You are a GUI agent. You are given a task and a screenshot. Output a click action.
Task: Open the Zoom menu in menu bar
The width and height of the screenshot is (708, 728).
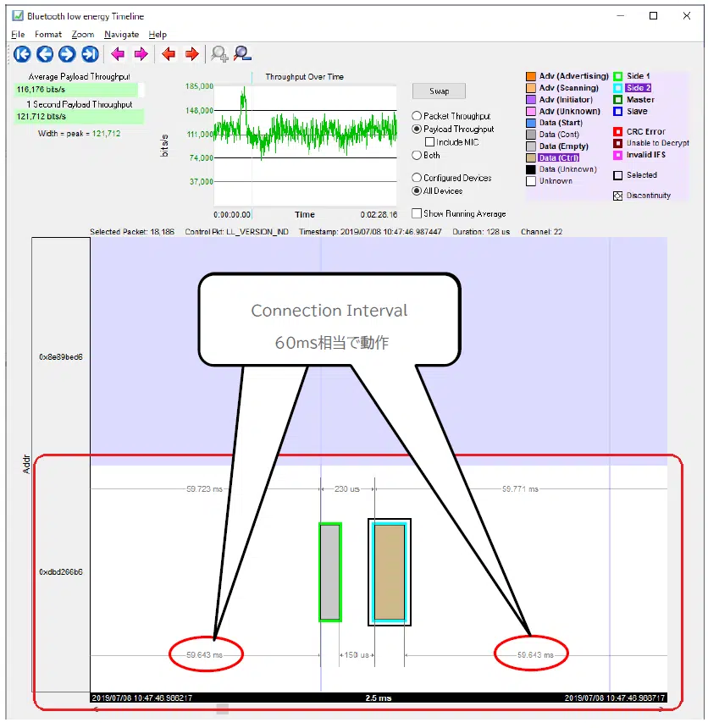tap(83, 35)
